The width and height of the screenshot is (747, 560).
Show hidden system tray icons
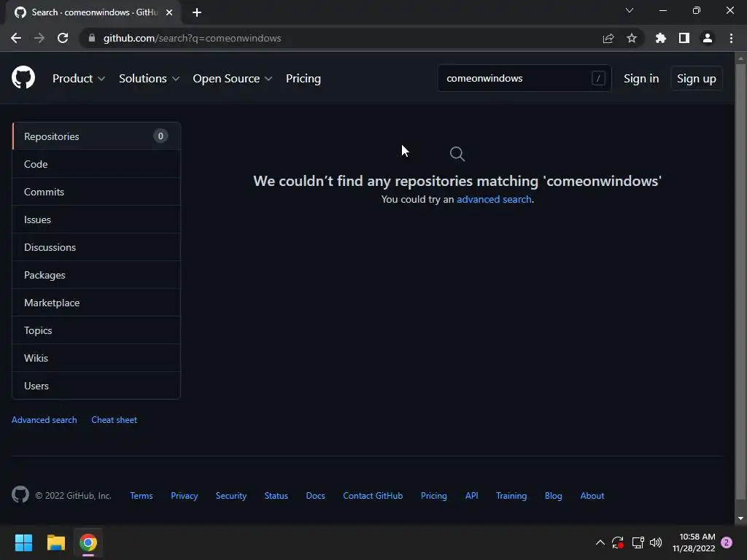click(x=600, y=542)
